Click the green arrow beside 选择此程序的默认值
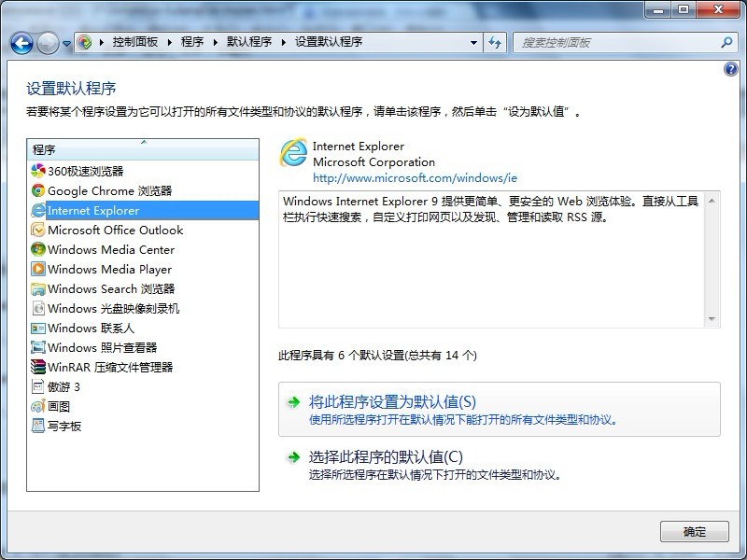The image size is (747, 560). click(x=293, y=457)
